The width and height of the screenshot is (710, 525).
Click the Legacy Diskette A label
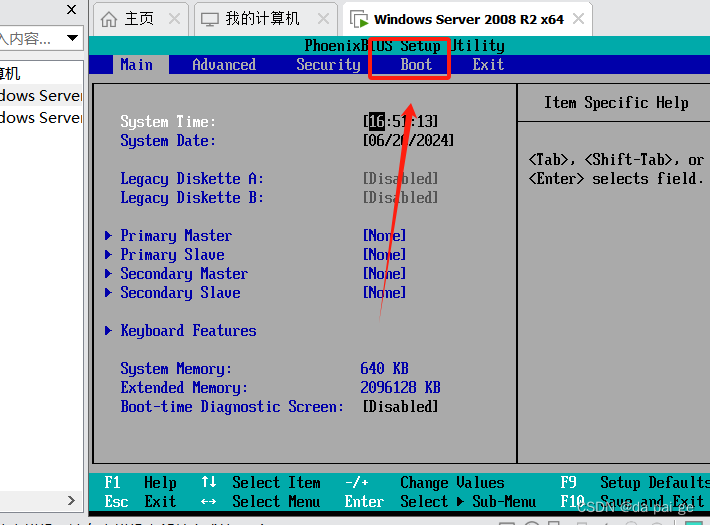click(192, 178)
